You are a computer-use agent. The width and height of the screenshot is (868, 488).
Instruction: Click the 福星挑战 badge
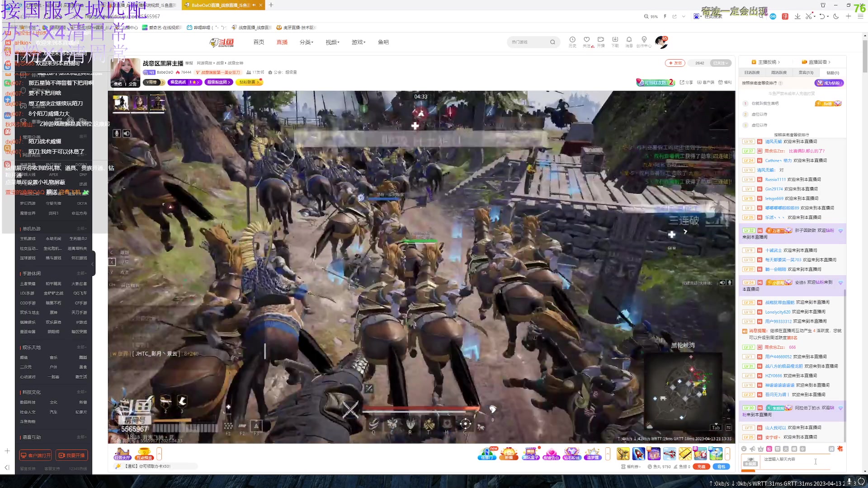tap(184, 82)
